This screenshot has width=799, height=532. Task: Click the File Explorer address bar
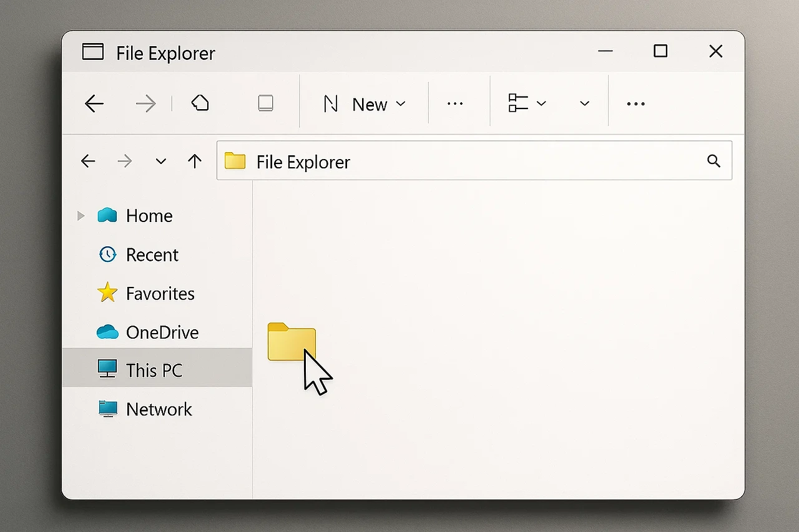point(474,161)
